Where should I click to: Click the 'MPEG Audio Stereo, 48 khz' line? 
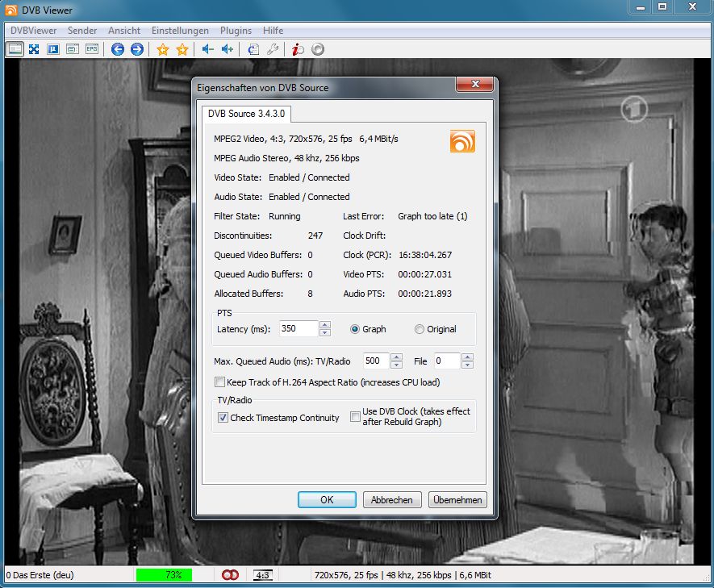coord(286,158)
